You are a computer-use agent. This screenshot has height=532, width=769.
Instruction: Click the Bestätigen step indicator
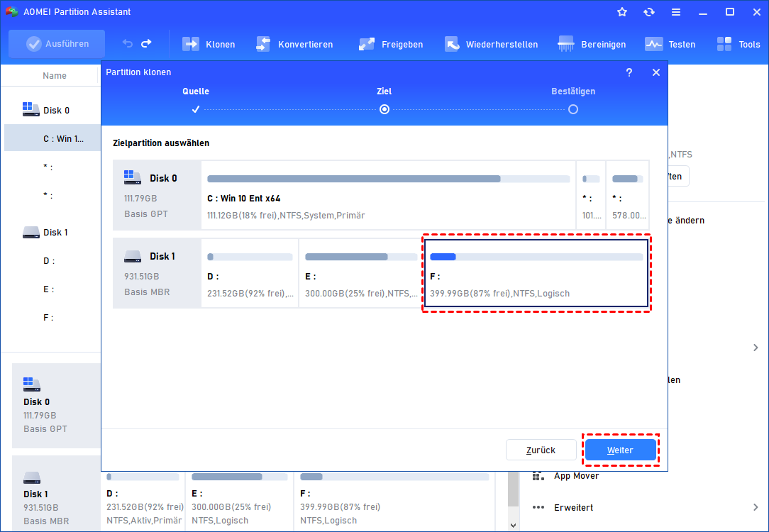click(x=572, y=109)
